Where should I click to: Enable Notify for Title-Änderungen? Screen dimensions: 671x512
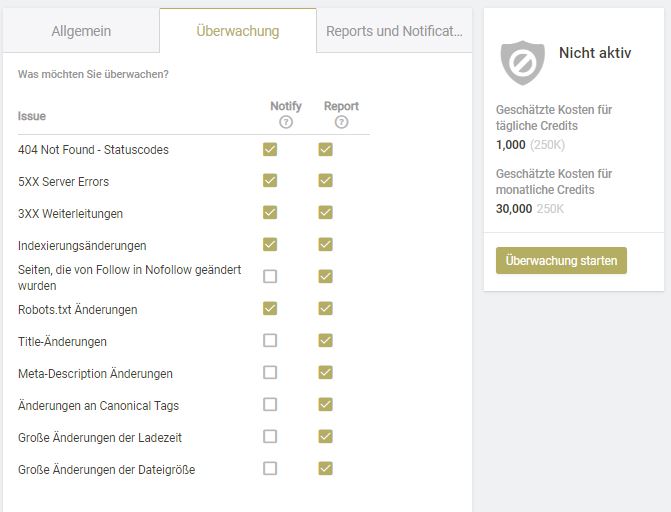(270, 341)
